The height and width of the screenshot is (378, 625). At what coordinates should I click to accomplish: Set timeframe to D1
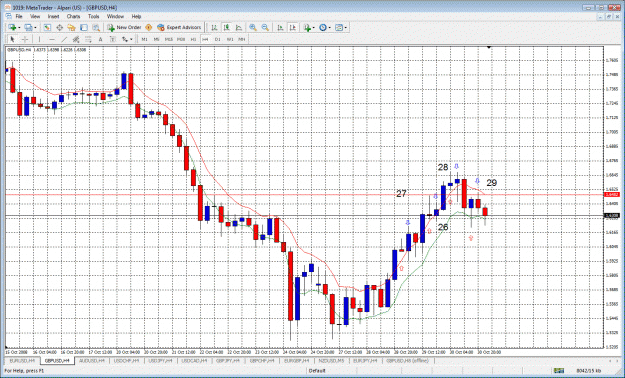pyautogui.click(x=217, y=39)
